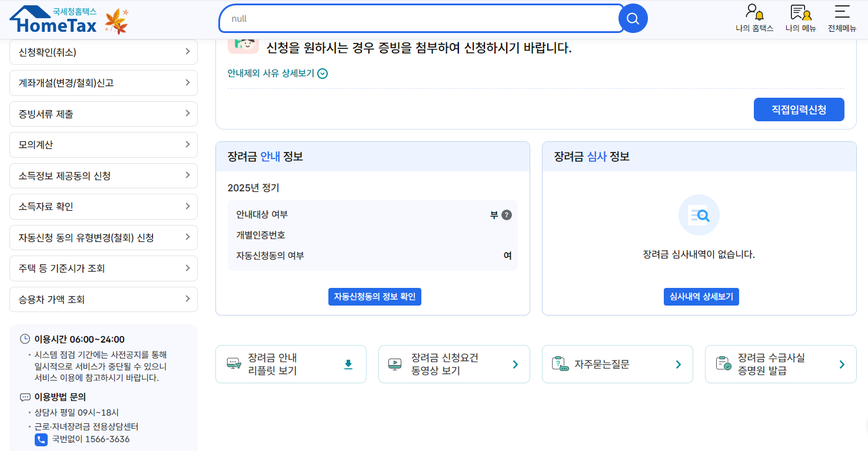This screenshot has height=451, width=868.
Task: Click the 2025년 정기 text
Action: click(254, 188)
